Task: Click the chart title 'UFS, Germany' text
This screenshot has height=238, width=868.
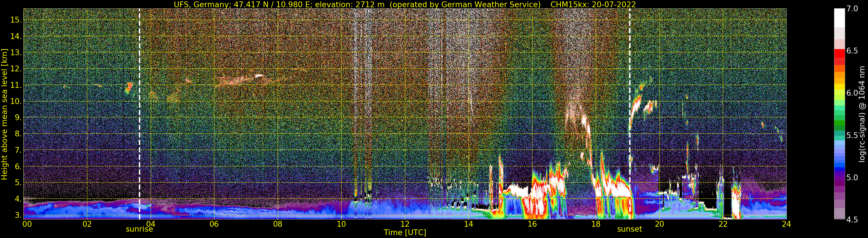Action: [202, 4]
